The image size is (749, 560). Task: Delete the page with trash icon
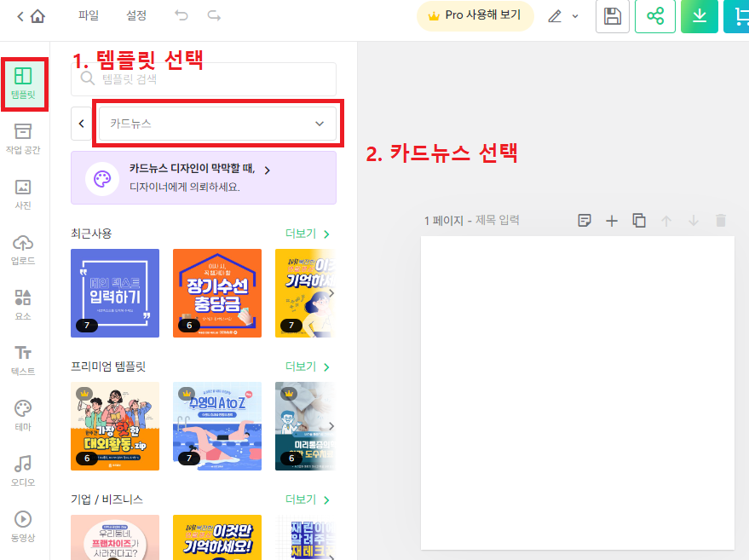[x=721, y=220]
